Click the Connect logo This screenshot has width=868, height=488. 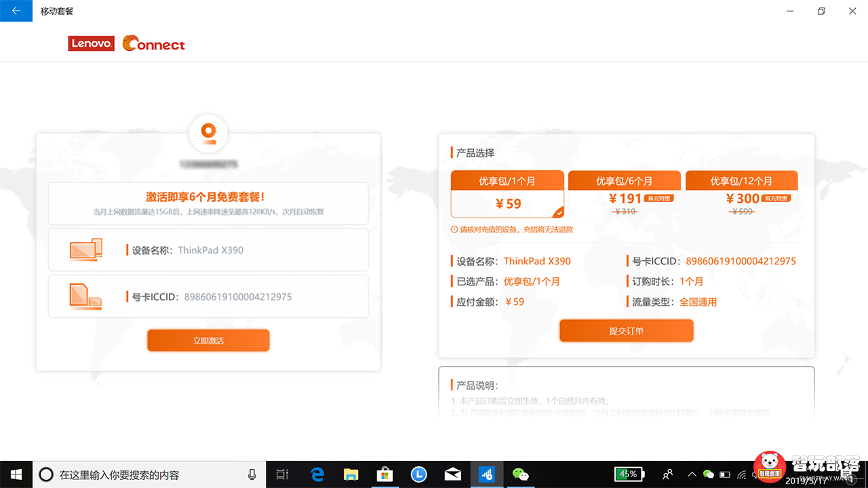(154, 44)
